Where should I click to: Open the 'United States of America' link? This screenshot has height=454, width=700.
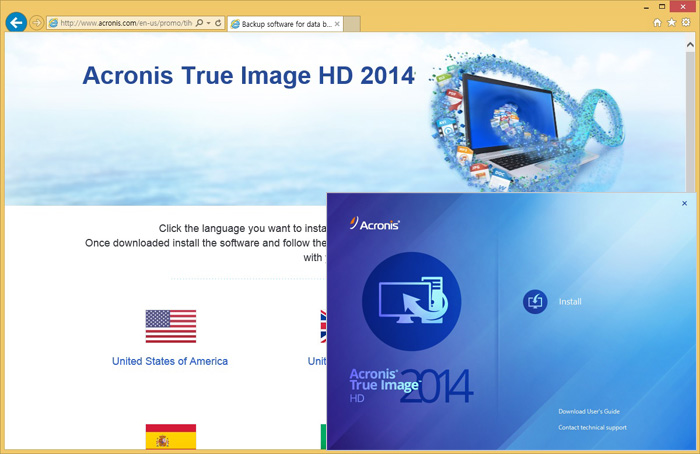[x=170, y=361]
